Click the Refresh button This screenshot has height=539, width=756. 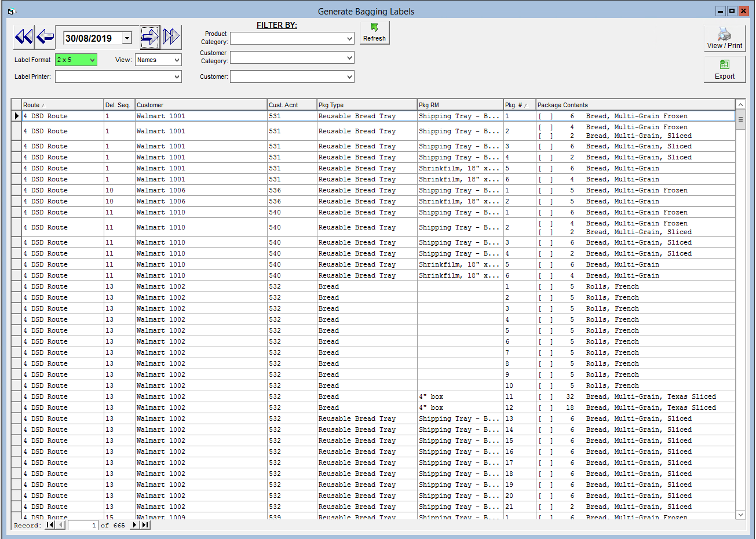(x=374, y=32)
